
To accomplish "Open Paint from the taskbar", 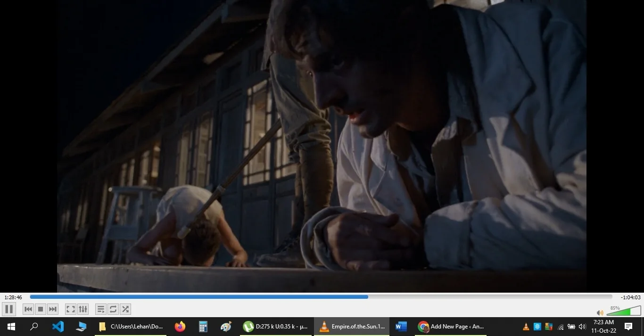I will tap(226, 327).
